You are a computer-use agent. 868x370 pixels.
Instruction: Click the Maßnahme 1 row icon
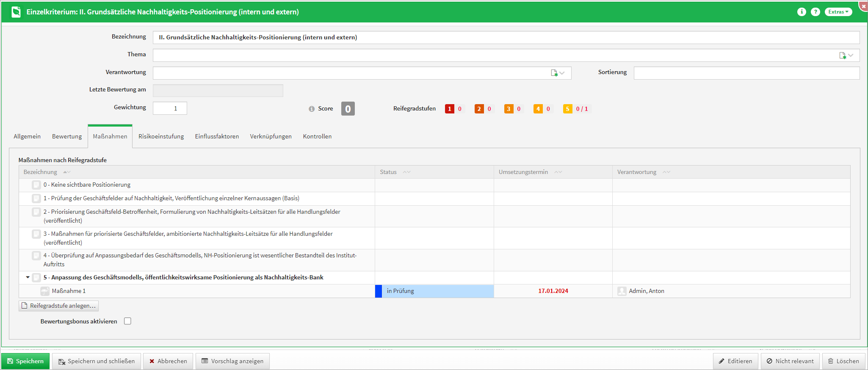coord(45,291)
